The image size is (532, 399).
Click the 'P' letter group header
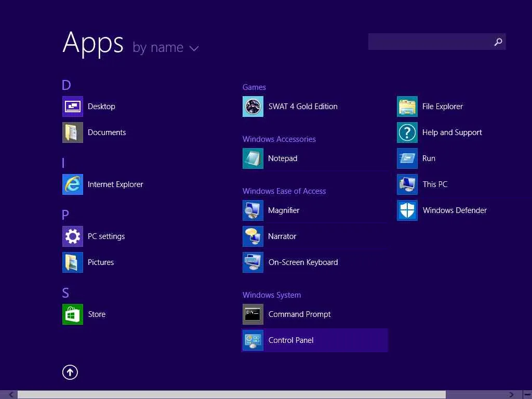pyautogui.click(x=65, y=215)
